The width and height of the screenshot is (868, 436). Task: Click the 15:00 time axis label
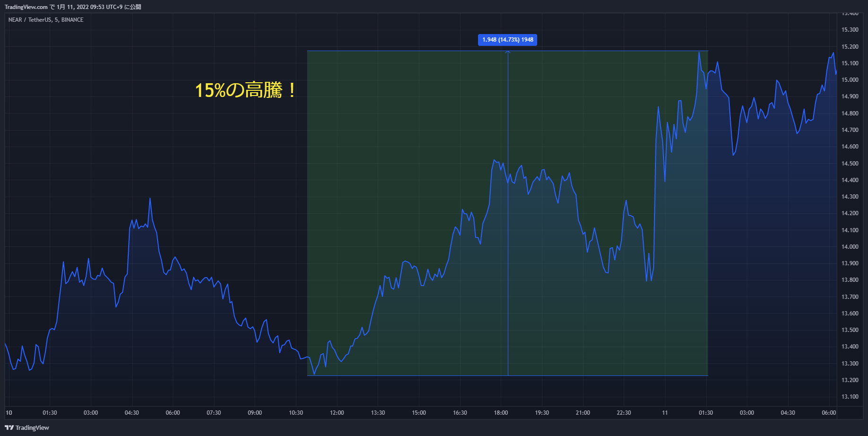(x=419, y=413)
